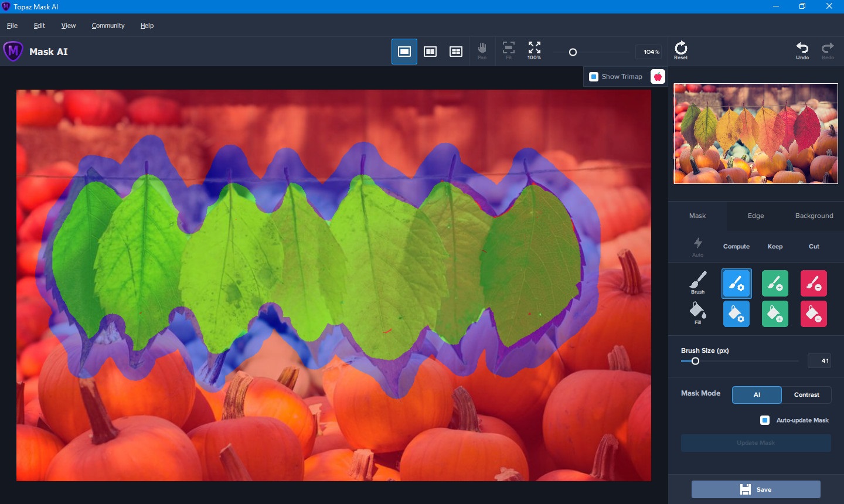Viewport: 844px width, 504px height.
Task: Click the Keep column label
Action: coord(775,247)
